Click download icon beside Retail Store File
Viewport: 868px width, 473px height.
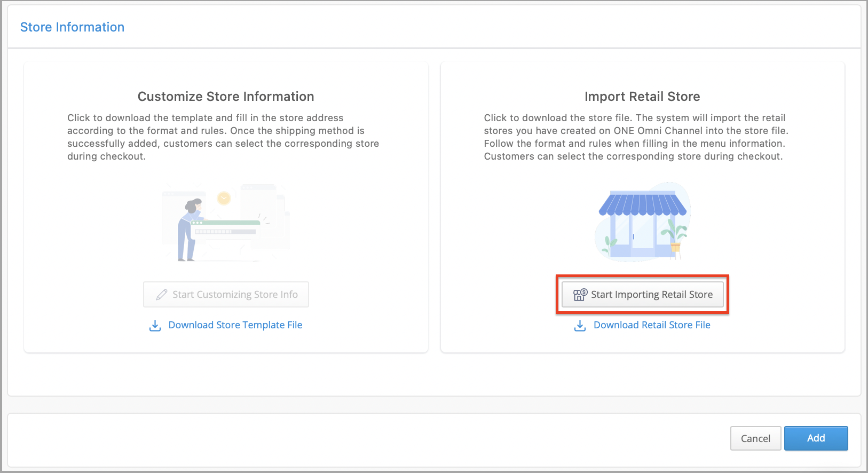coord(580,326)
